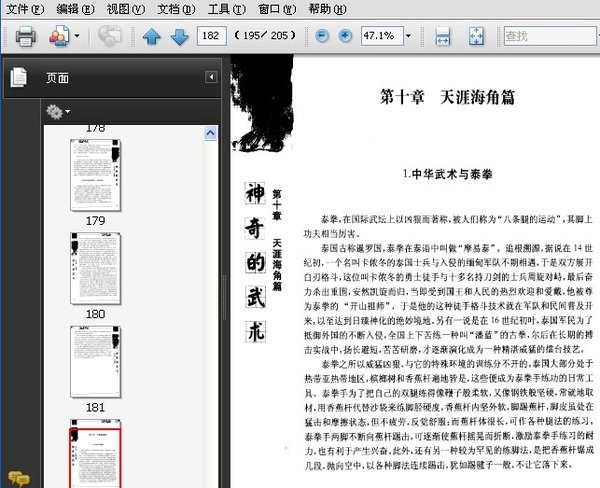Click the page number input field
Viewport: 600px width, 488px height.
point(211,37)
